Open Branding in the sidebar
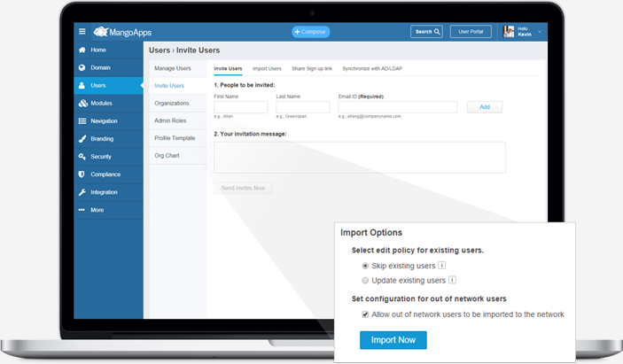Viewport: 623px width, 364px height. point(108,139)
